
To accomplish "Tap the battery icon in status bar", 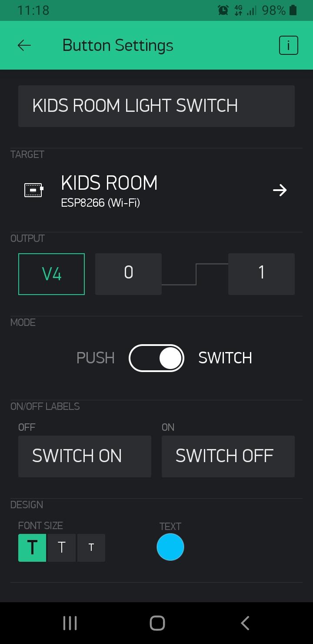I will (x=293, y=10).
